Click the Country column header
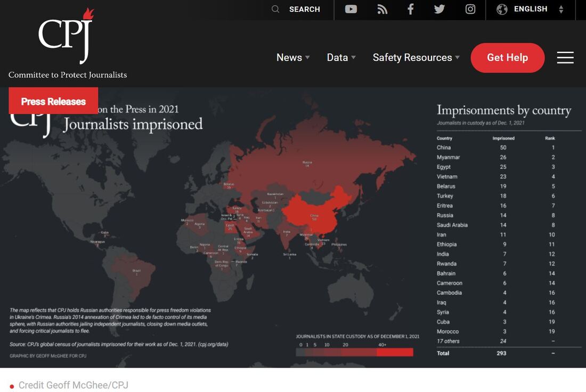 (x=444, y=138)
